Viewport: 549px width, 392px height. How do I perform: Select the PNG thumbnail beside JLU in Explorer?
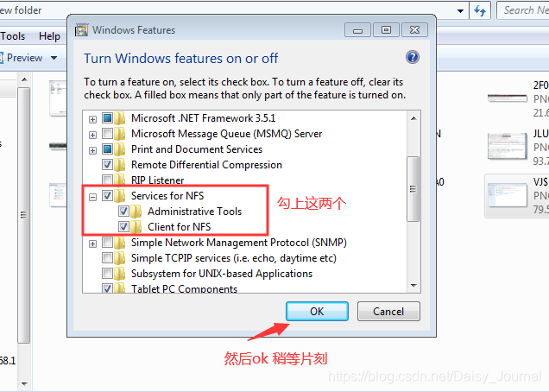tap(507, 147)
